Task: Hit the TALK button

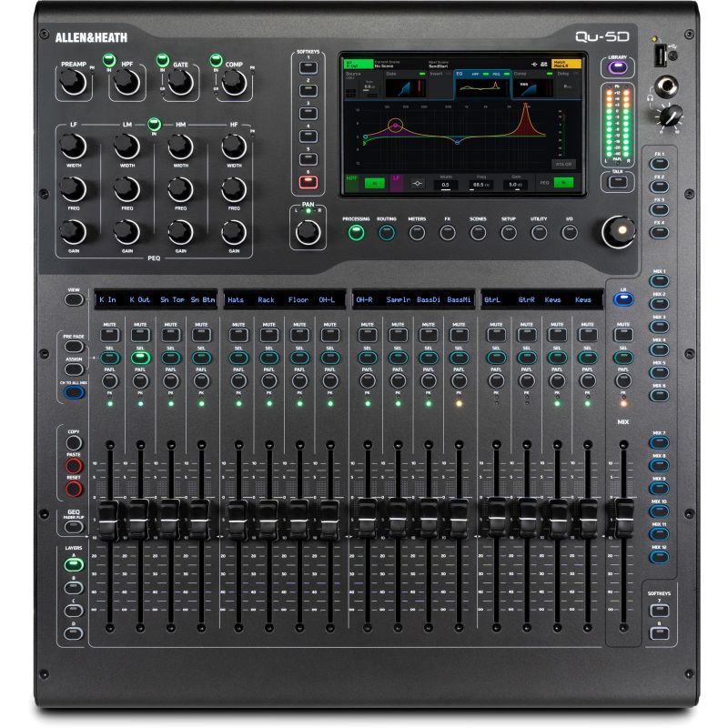Action: [618, 181]
